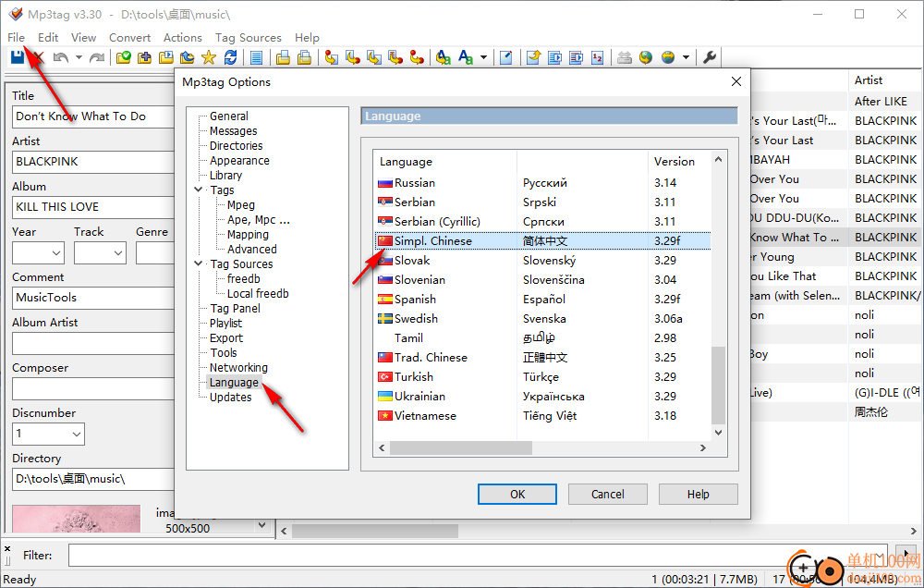The width and height of the screenshot is (924, 588).
Task: Click Cancel in the Mp3tag Options dialog
Action: [x=608, y=495]
